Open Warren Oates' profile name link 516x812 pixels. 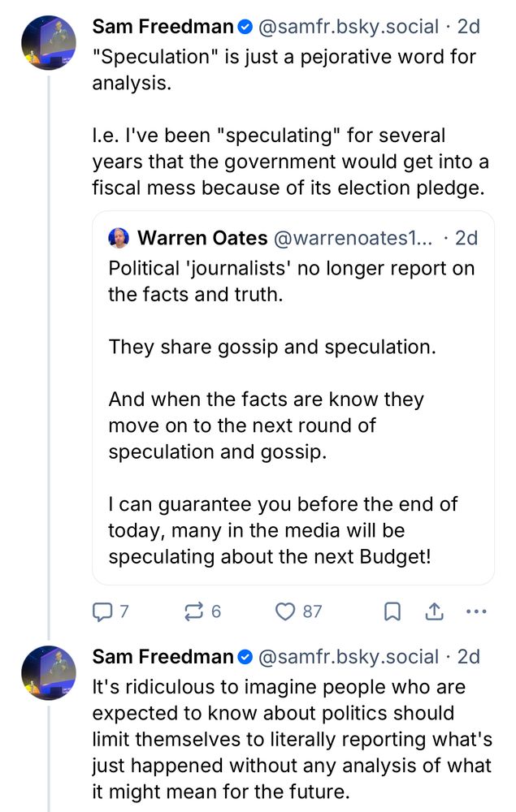pyautogui.click(x=202, y=238)
